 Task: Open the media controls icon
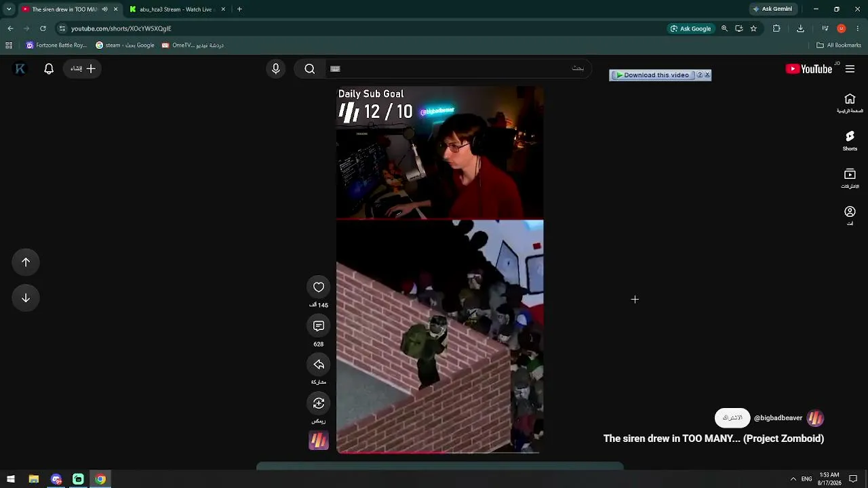[825, 28]
